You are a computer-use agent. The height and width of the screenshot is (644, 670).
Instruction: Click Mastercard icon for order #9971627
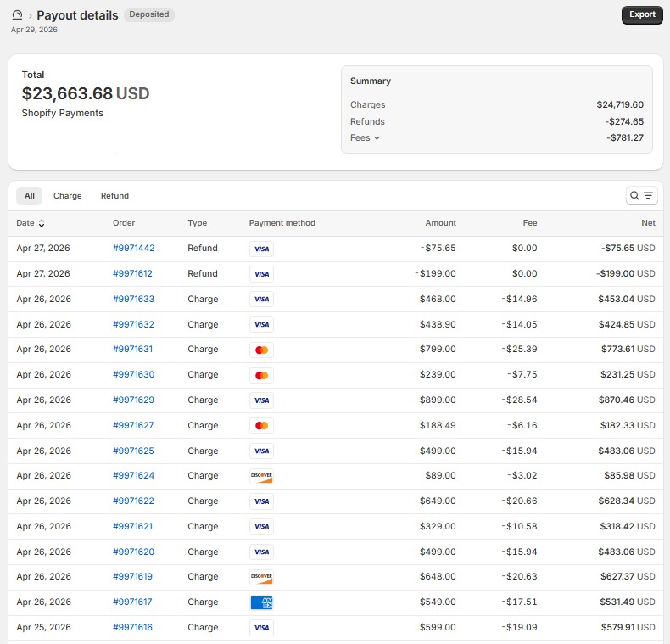click(x=261, y=425)
